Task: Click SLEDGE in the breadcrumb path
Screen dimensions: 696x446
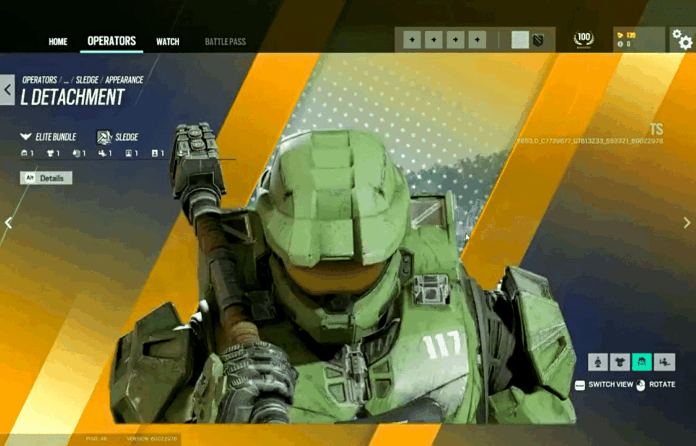Action: coord(87,80)
